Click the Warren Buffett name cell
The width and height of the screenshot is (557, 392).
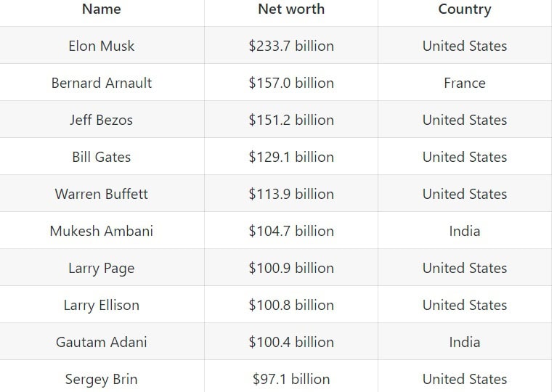point(102,194)
